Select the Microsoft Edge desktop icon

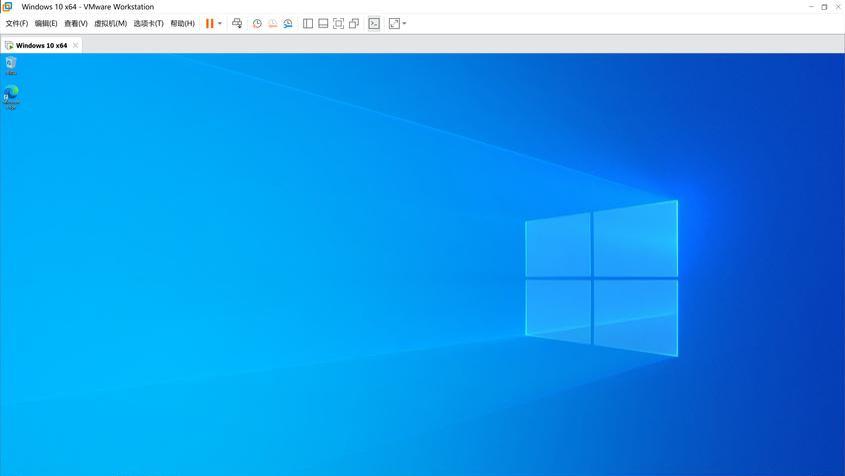pos(11,97)
